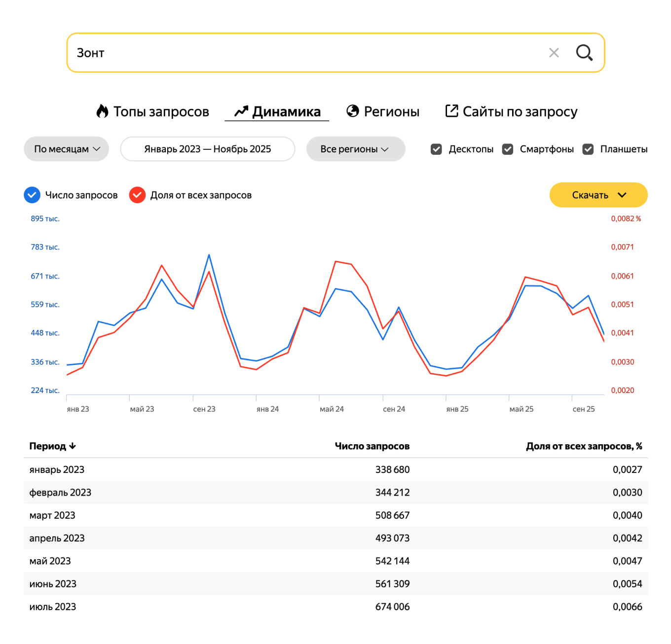Viewport: 671px width, 644px height.
Task: Click the globe icon next to Регионы
Action: (x=353, y=111)
